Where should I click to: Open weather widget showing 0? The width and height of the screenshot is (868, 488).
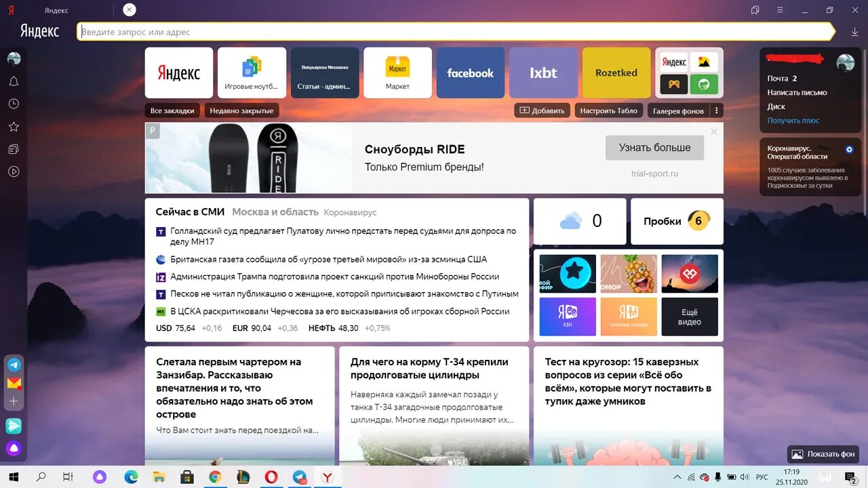(x=580, y=221)
